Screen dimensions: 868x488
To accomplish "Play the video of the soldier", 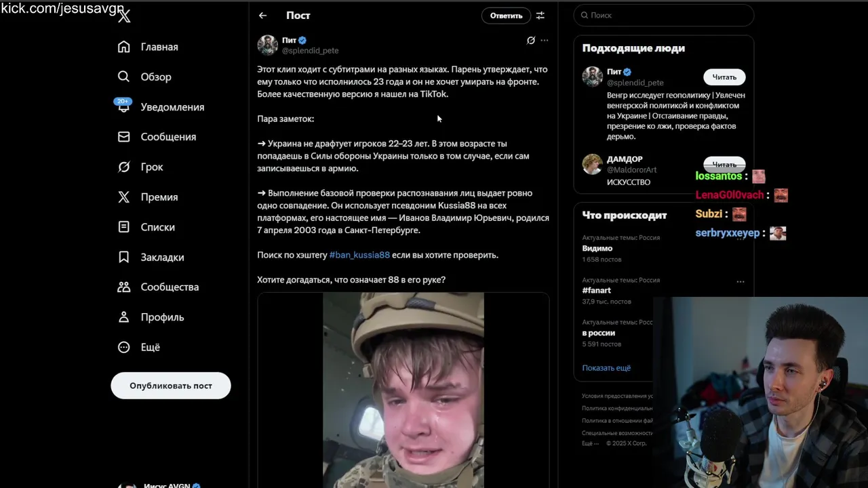I will click(x=403, y=390).
